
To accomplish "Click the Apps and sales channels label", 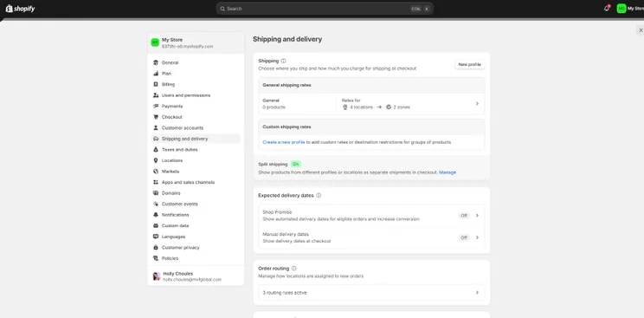I will tap(188, 182).
